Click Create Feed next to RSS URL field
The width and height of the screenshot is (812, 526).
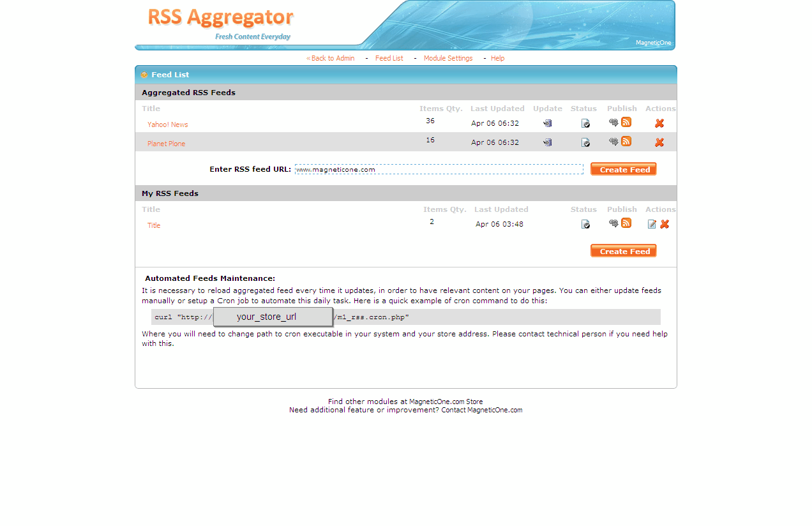tap(624, 169)
